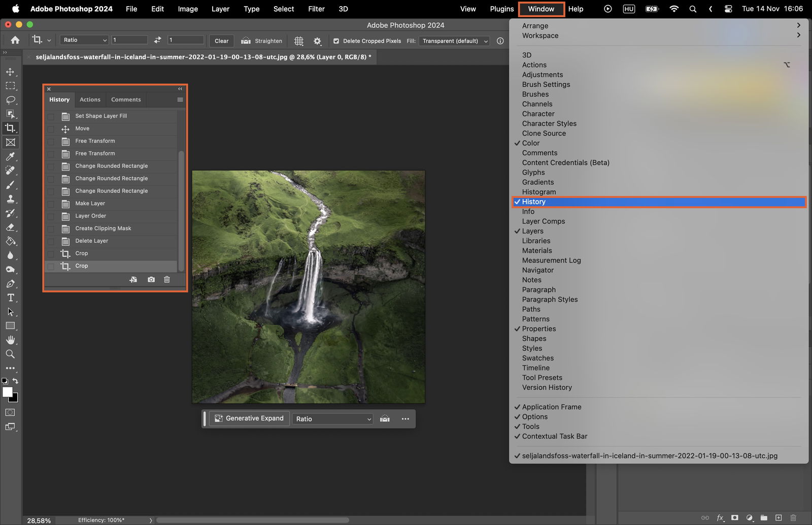This screenshot has width=812, height=525.
Task: Open Ratio dropdown in contextual task bar
Action: 332,419
